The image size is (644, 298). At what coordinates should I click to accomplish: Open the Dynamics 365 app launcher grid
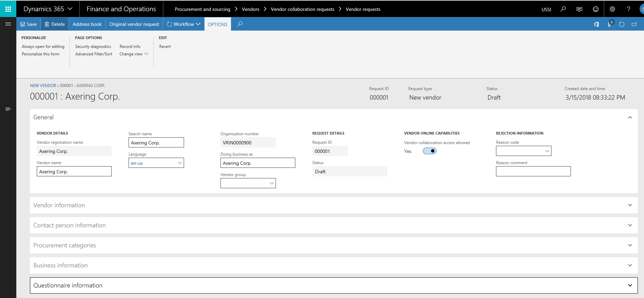coord(8,9)
